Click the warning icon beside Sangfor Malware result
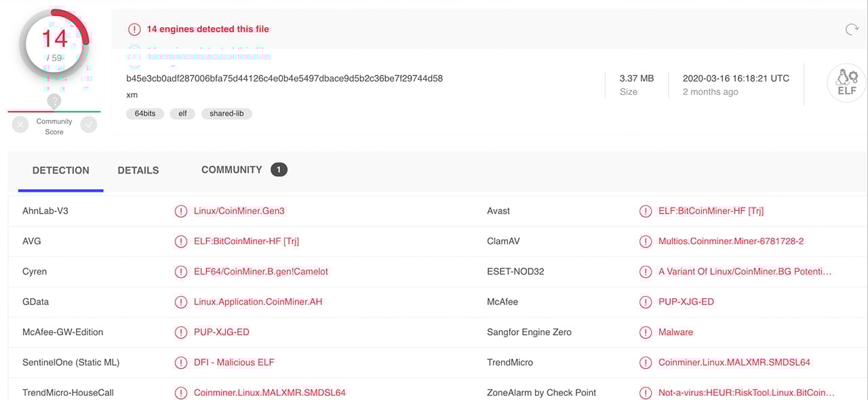Image resolution: width=868 pixels, height=400 pixels. (x=646, y=332)
